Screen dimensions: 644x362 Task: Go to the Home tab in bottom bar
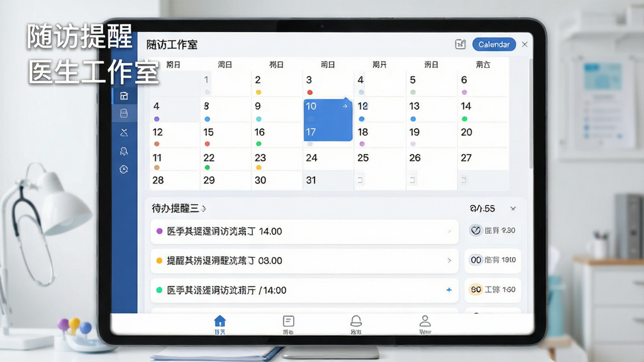[x=219, y=324]
